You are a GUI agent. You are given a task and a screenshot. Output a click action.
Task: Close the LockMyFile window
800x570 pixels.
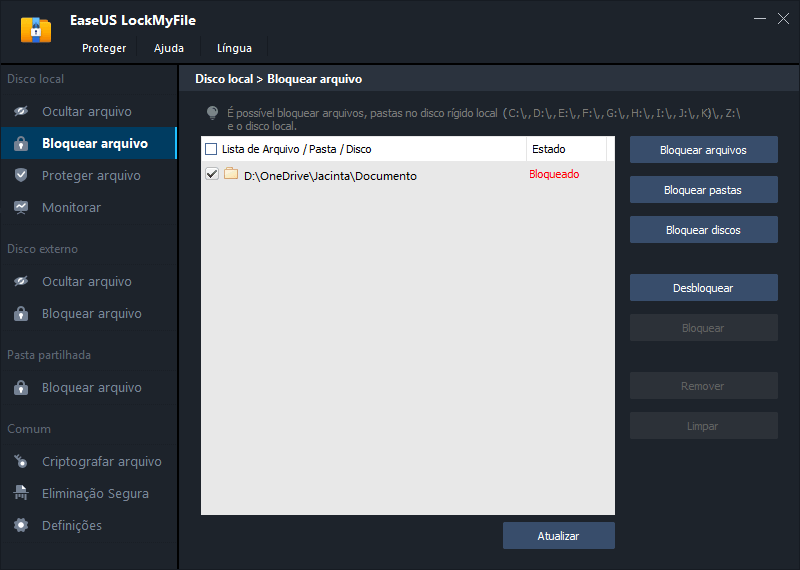[783, 18]
